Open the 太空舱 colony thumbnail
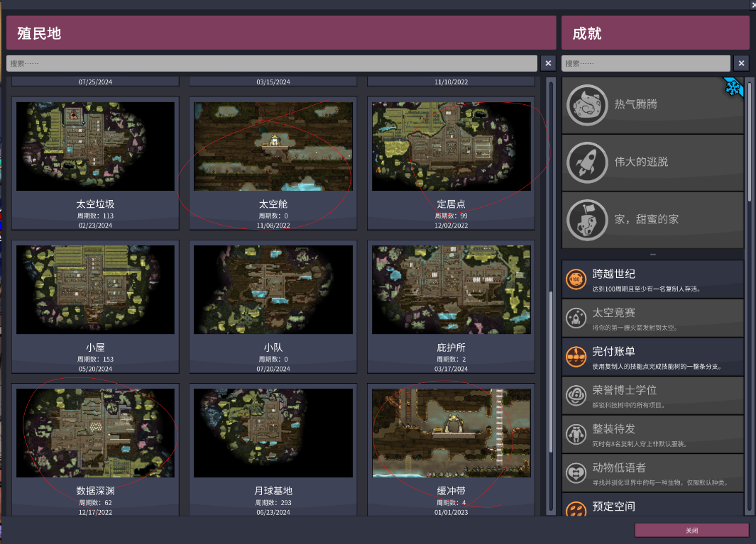This screenshot has height=544, width=756. [273, 146]
